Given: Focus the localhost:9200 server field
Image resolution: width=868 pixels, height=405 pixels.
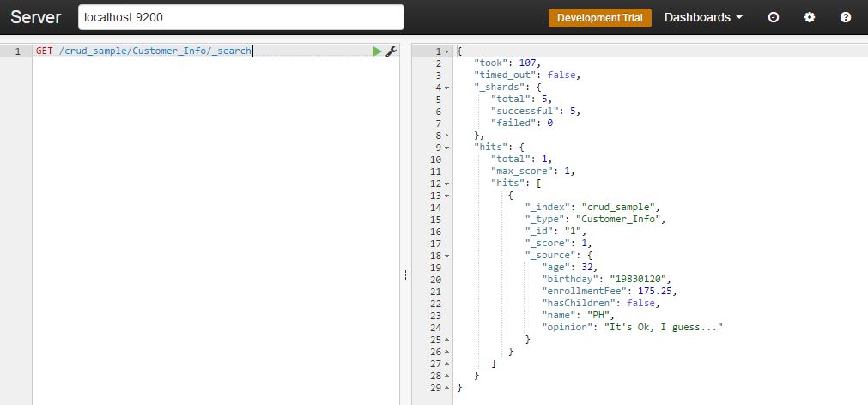Looking at the screenshot, I should point(241,17).
